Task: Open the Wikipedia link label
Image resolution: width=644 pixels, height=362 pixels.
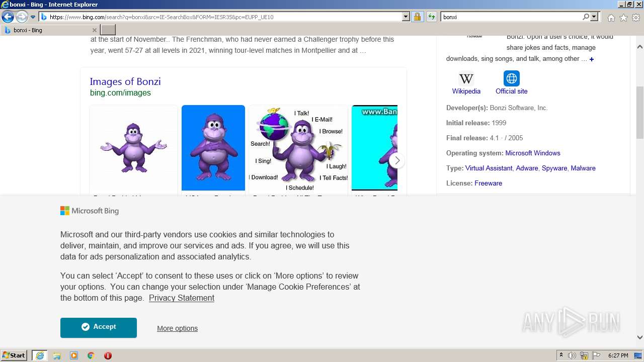Action: tap(466, 91)
